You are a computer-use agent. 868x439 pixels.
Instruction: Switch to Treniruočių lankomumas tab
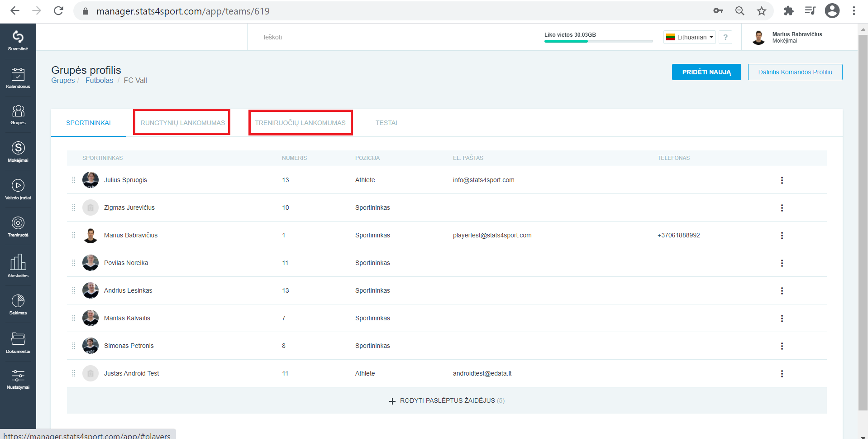coord(300,123)
